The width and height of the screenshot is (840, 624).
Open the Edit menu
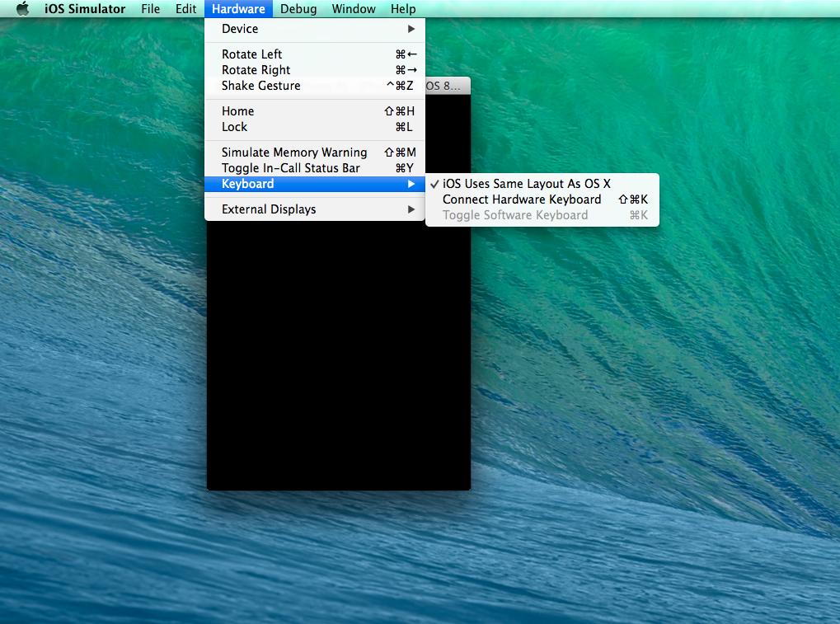(x=186, y=8)
